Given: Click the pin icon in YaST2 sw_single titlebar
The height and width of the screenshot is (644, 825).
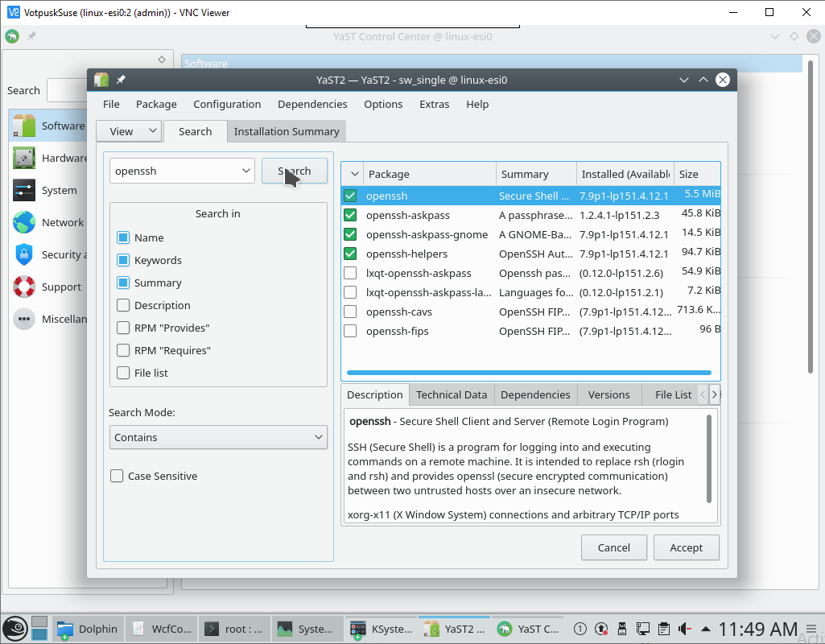Looking at the screenshot, I should point(121,80).
